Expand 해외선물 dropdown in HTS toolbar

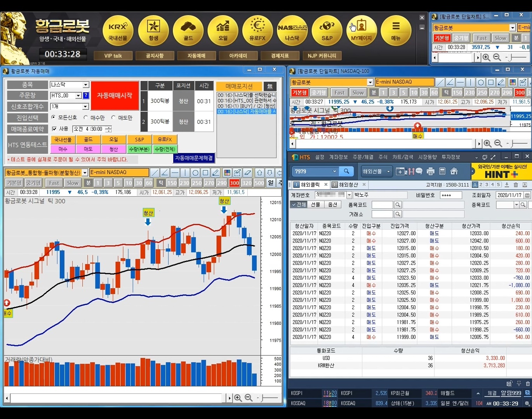tap(388, 171)
